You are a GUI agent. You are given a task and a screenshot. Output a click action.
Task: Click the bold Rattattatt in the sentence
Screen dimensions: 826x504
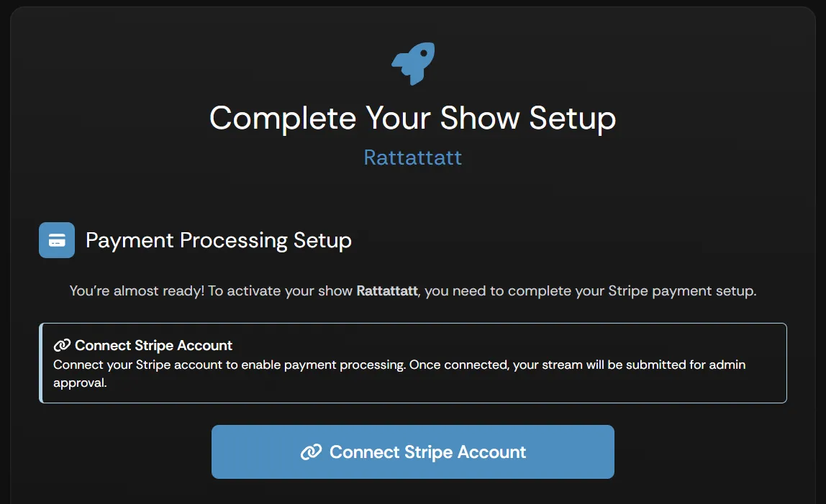pos(387,290)
